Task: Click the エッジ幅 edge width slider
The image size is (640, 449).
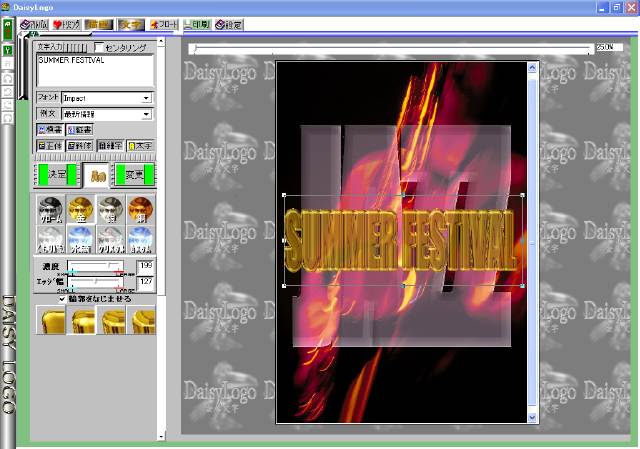Action: pos(96,282)
